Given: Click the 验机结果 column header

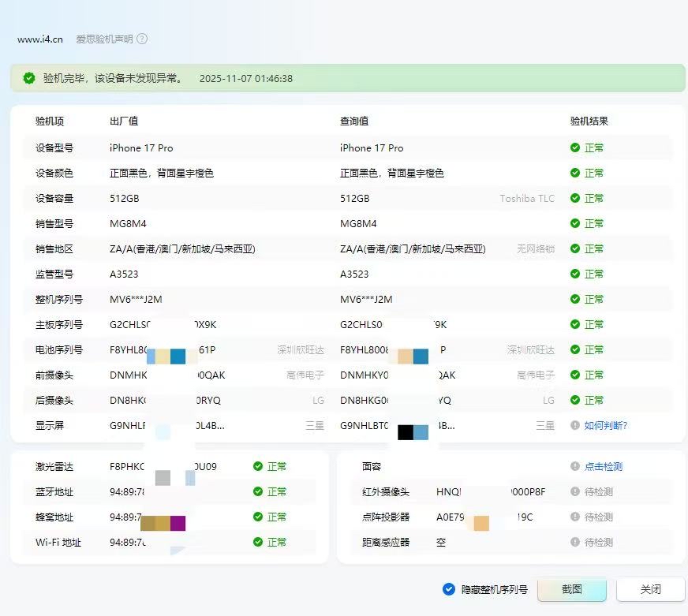Looking at the screenshot, I should pyautogui.click(x=589, y=121).
